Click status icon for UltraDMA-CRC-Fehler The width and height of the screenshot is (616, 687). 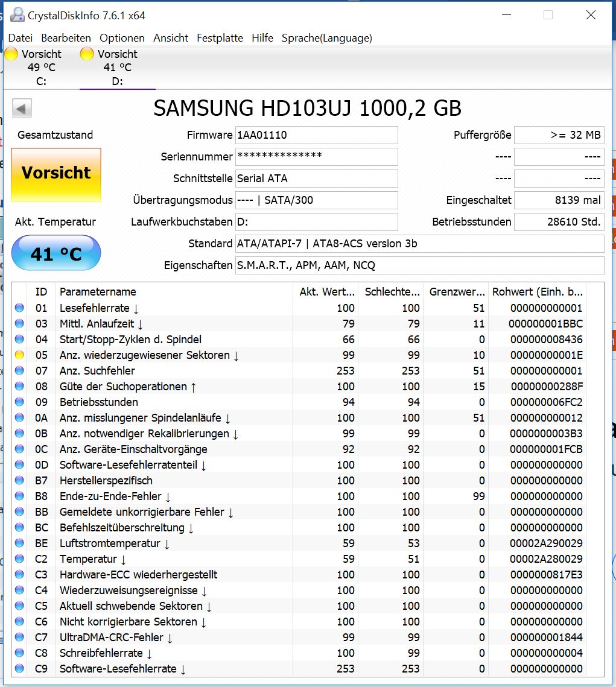pos(19,637)
